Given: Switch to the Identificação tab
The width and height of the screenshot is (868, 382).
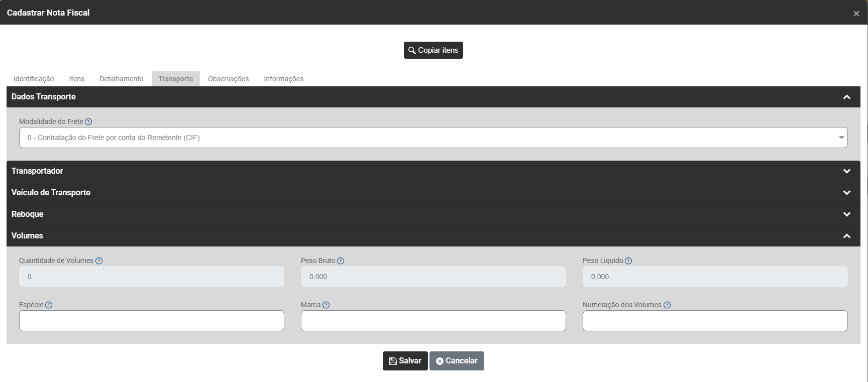Looking at the screenshot, I should coord(34,79).
